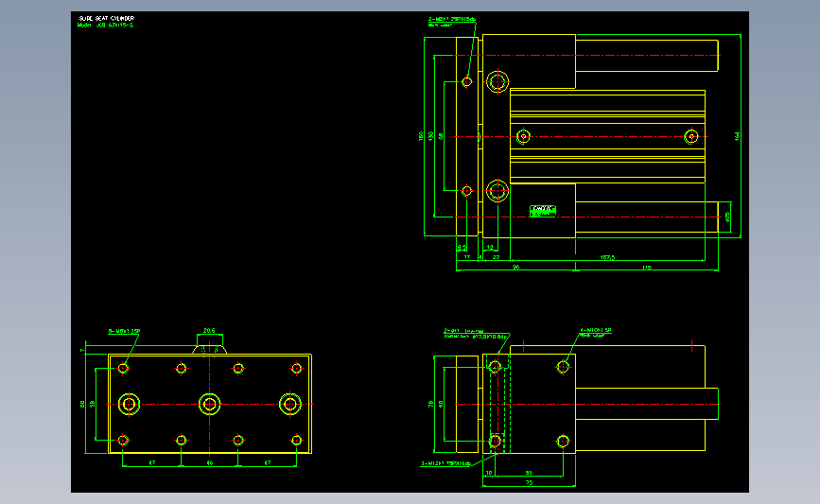Select the green label box on cylinder body
820x504 pixels.
coord(542,211)
